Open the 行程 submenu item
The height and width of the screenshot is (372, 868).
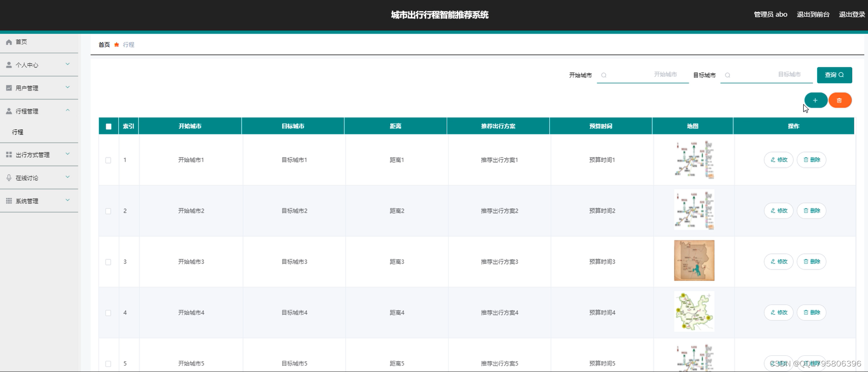point(39,132)
